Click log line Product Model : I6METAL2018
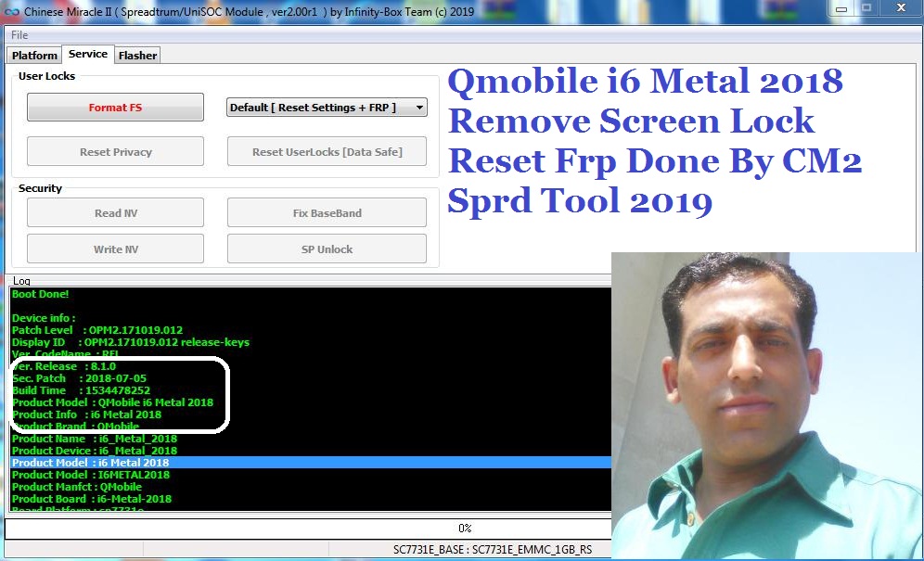 pyautogui.click(x=91, y=475)
